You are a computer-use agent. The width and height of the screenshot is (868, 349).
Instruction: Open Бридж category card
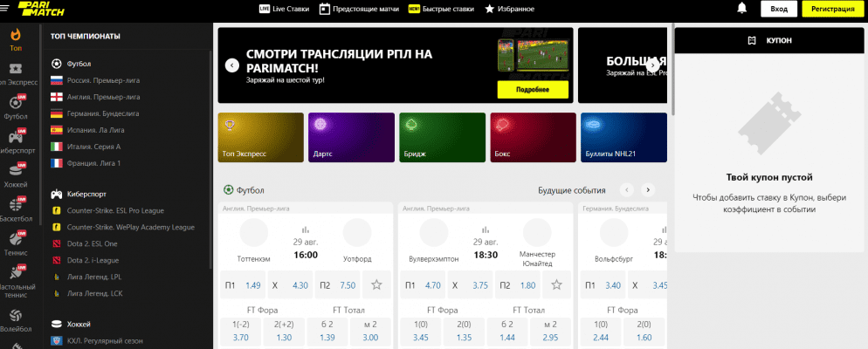[x=443, y=137]
